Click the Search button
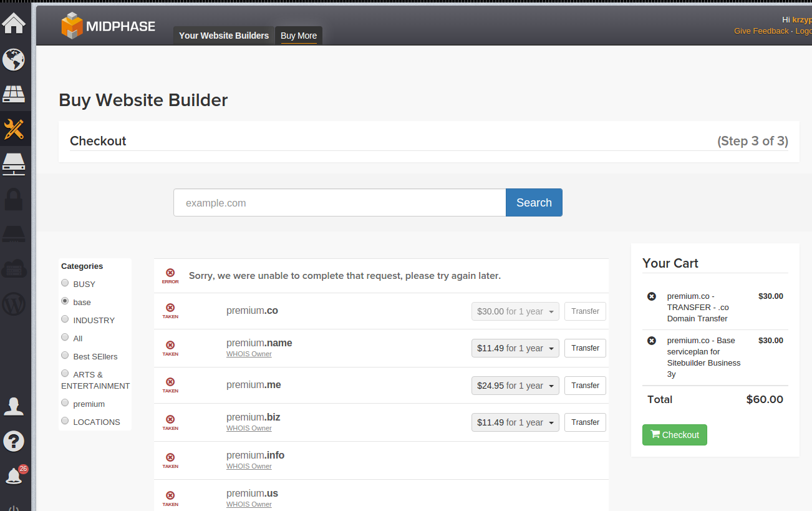The height and width of the screenshot is (511, 812). 534,203
